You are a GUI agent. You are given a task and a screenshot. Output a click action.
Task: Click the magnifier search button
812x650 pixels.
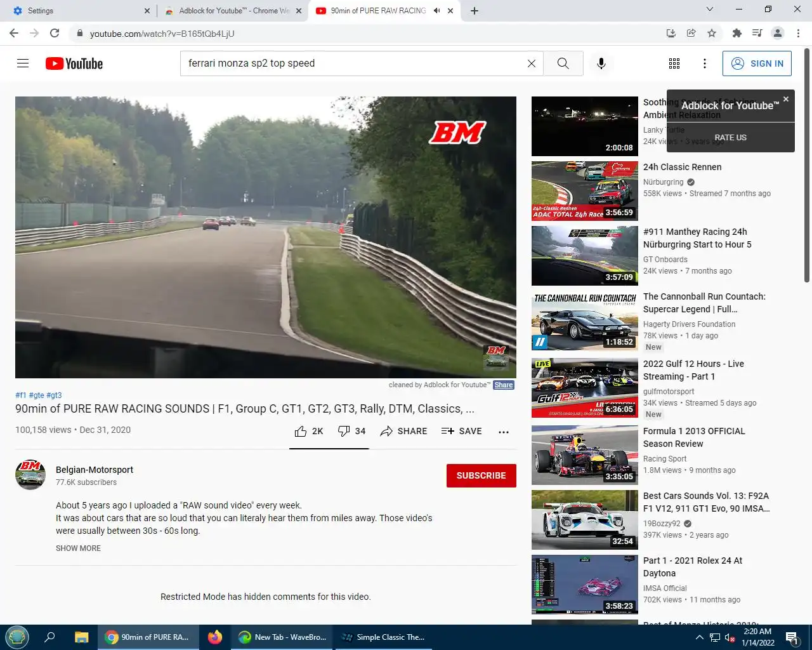[x=563, y=63]
